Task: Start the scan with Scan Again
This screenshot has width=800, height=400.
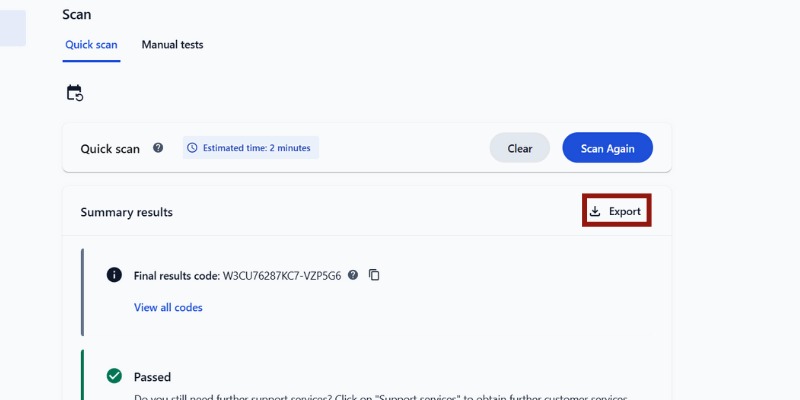Action: point(607,148)
